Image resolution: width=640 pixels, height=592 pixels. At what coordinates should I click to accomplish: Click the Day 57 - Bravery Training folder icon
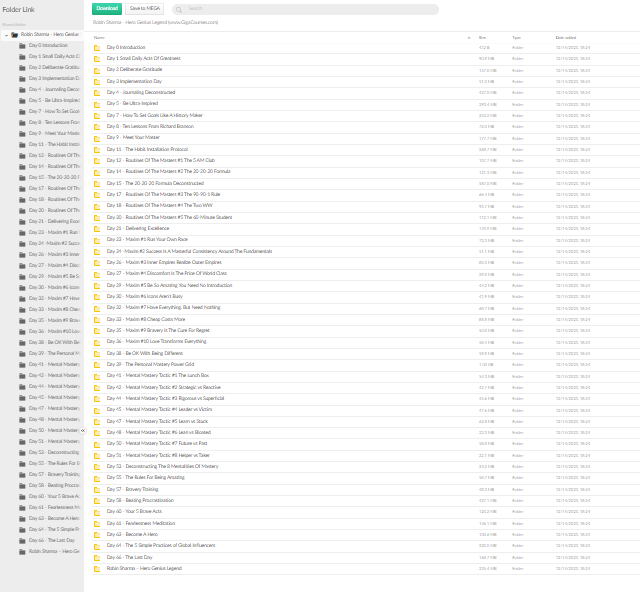pyautogui.click(x=97, y=489)
